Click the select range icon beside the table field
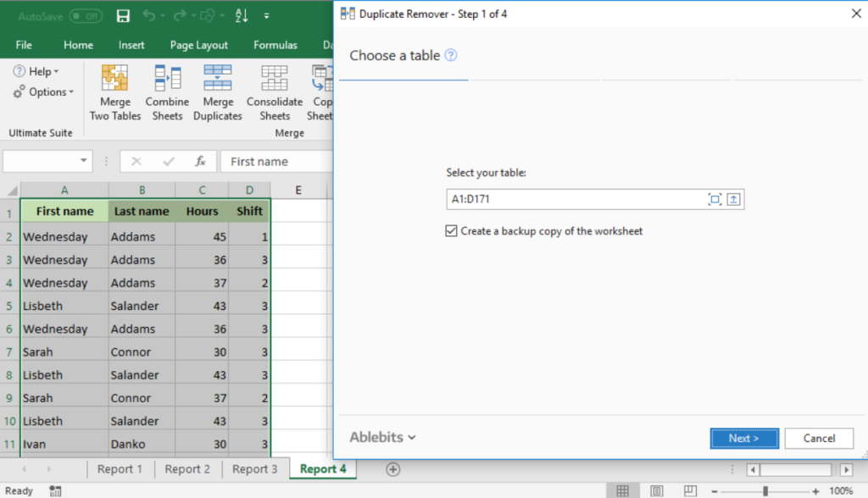 click(x=715, y=199)
